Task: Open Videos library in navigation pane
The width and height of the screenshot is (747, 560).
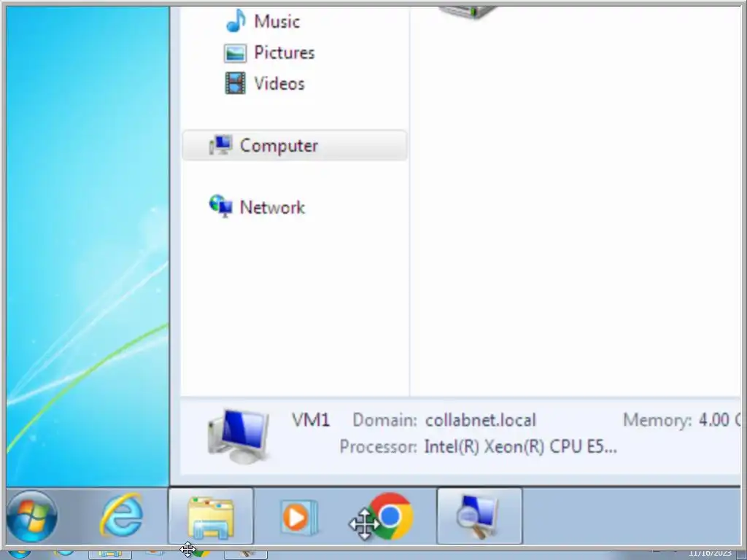Action: click(x=279, y=83)
